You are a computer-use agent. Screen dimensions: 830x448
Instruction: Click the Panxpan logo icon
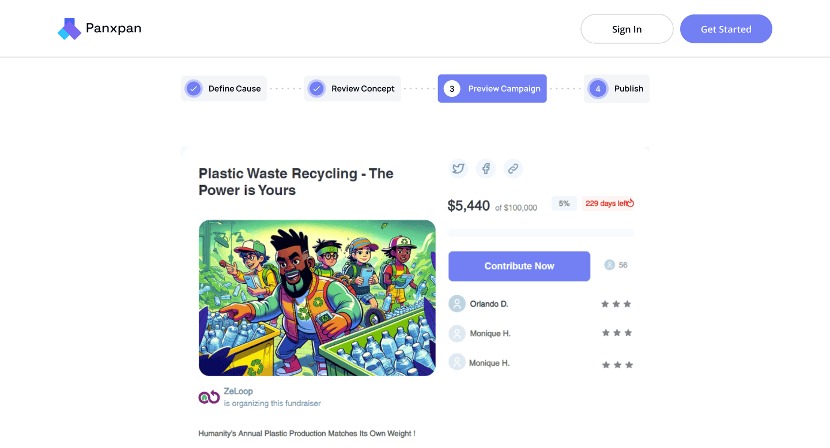[x=69, y=29]
